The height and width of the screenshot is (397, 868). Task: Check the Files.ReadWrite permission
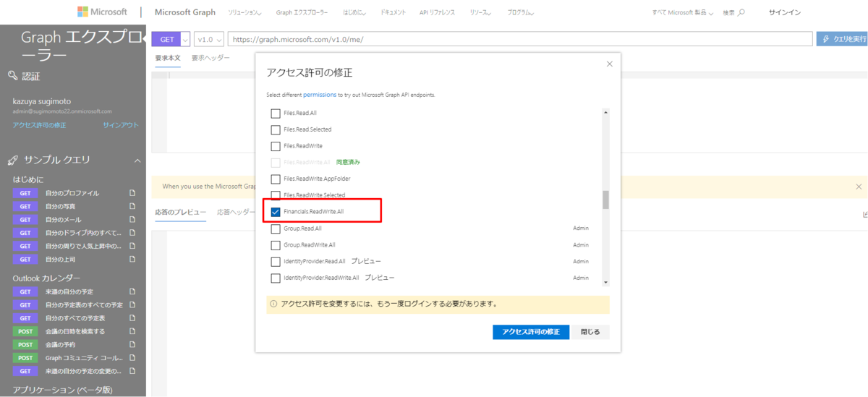point(275,146)
